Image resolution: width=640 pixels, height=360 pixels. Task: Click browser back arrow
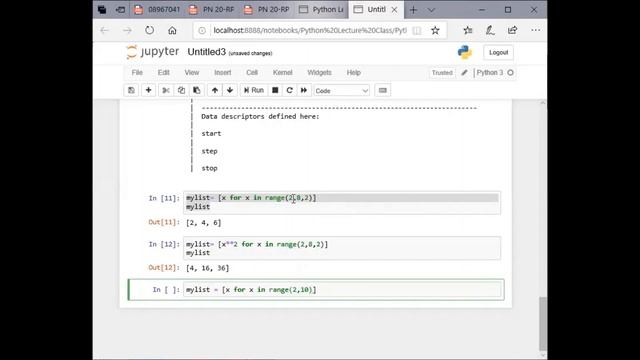coord(105,30)
